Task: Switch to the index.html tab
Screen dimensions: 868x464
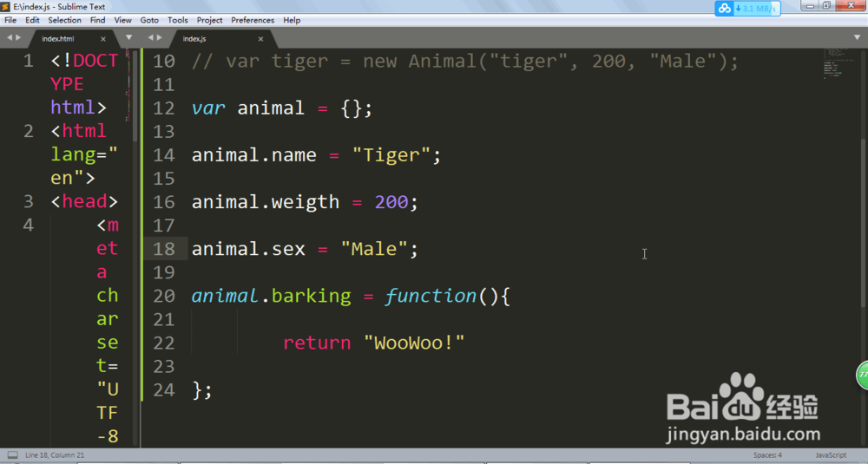Action: coord(57,39)
